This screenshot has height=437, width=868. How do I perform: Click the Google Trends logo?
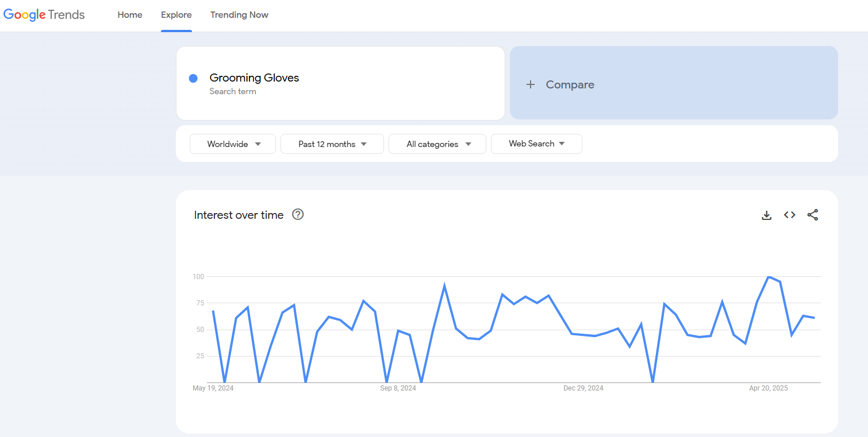coord(44,15)
